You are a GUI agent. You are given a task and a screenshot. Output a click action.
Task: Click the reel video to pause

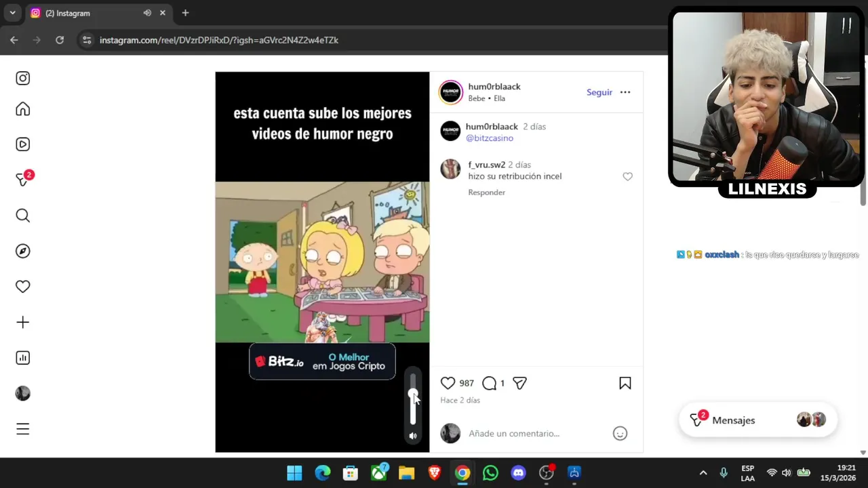322,262
